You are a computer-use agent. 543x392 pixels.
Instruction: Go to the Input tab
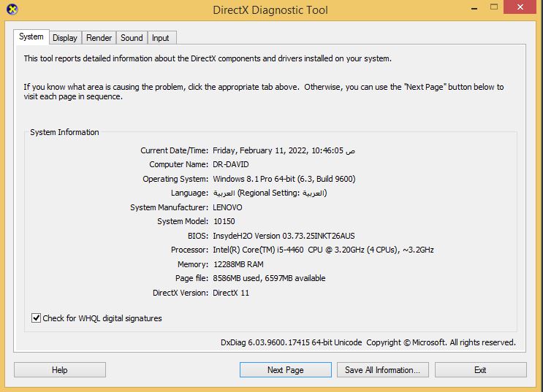(161, 38)
